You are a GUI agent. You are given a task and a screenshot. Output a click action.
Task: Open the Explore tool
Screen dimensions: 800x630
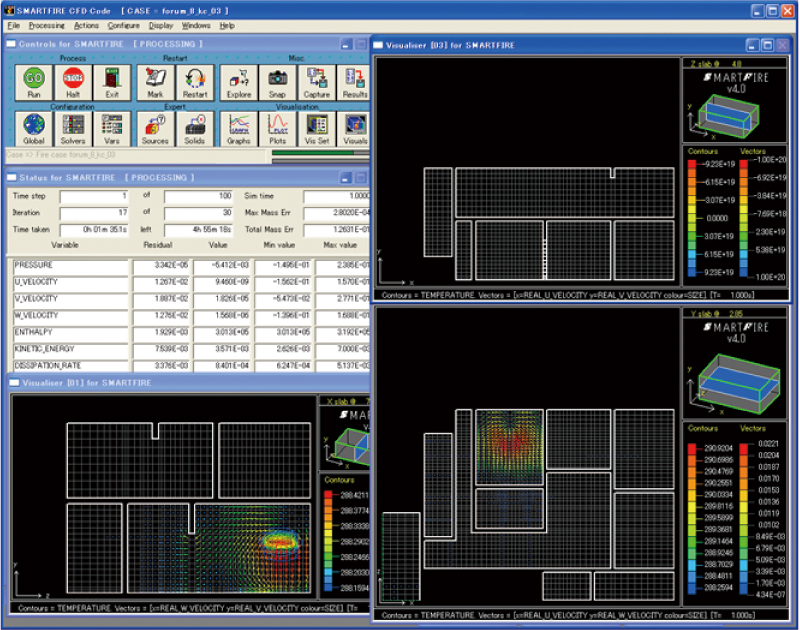tap(239, 78)
